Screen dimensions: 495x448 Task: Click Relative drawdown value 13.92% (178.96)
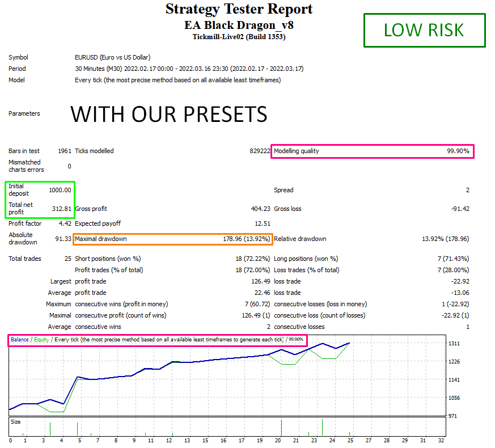click(x=446, y=239)
